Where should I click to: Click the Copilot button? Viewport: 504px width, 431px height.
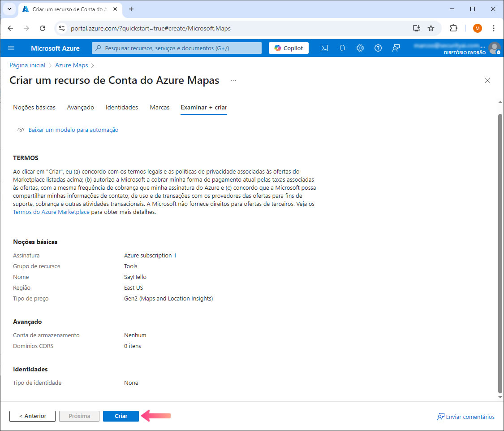coord(289,48)
